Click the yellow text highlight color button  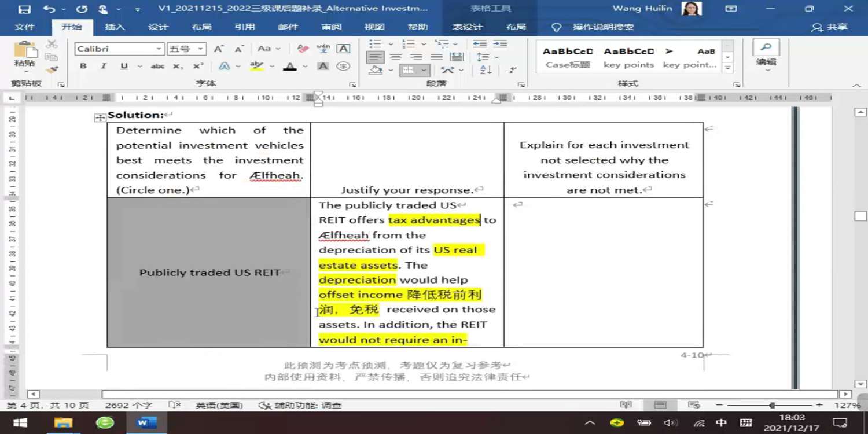(256, 67)
